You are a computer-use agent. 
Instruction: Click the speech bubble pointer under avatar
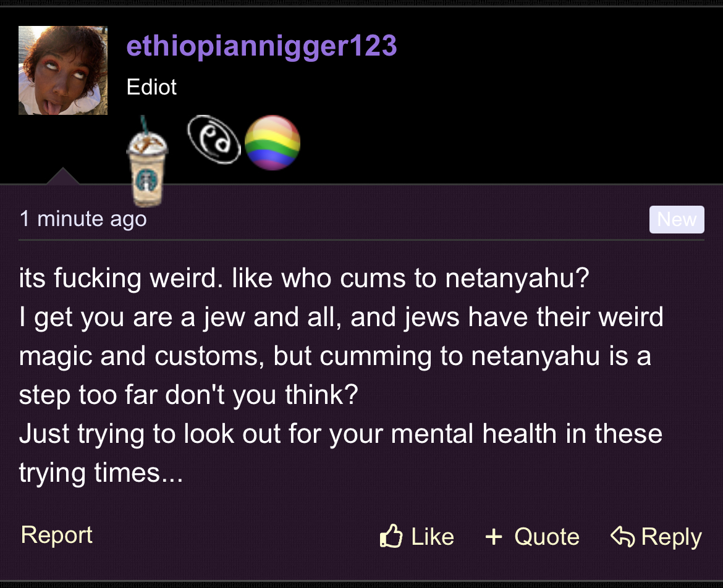coord(62,175)
